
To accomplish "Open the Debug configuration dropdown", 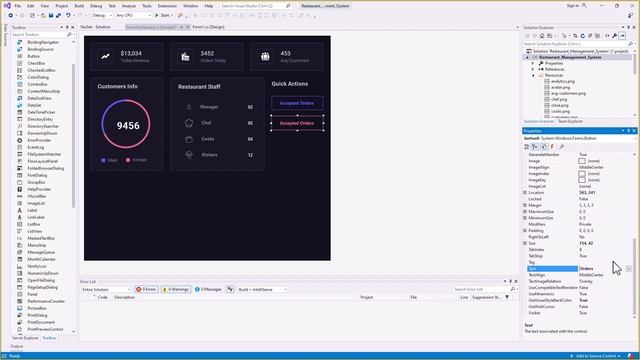I will pyautogui.click(x=102, y=16).
